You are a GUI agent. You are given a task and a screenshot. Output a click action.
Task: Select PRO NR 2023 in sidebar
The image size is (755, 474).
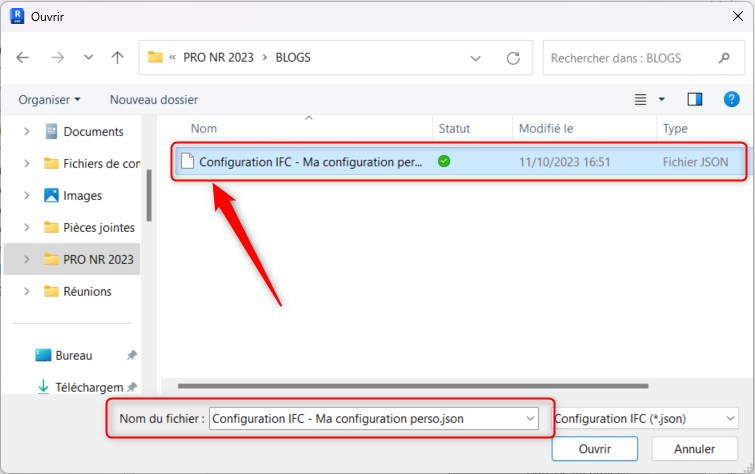97,260
